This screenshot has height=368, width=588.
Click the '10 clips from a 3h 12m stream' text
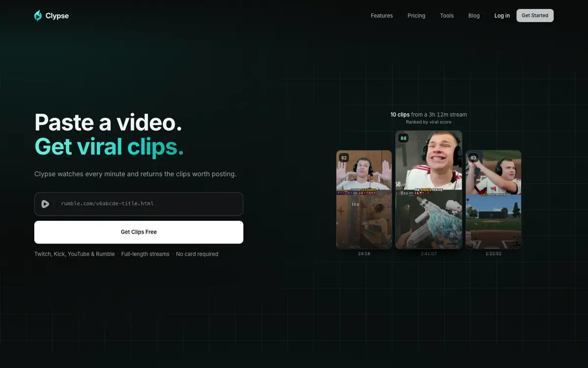pyautogui.click(x=429, y=114)
